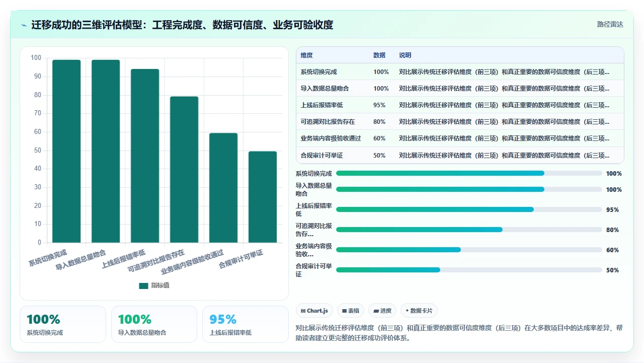Select the 业务端内容级验收通过 table row cell

[331, 138]
